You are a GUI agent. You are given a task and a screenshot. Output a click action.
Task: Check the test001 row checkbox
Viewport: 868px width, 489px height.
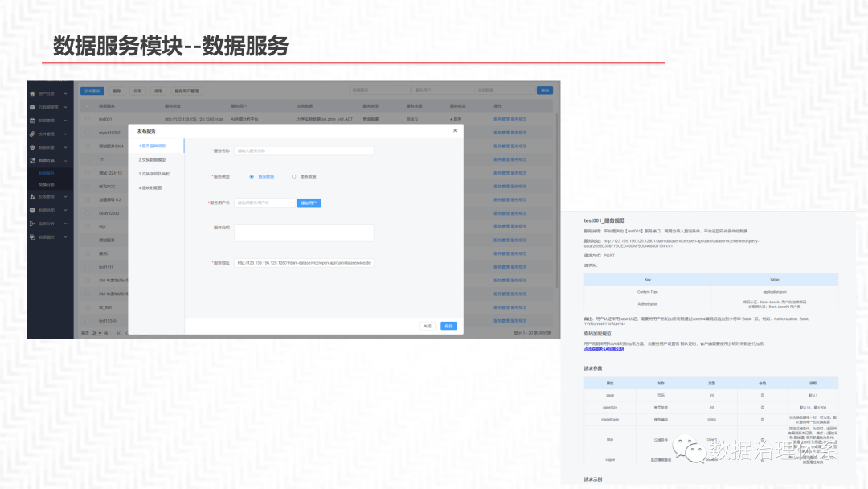tap(87, 119)
